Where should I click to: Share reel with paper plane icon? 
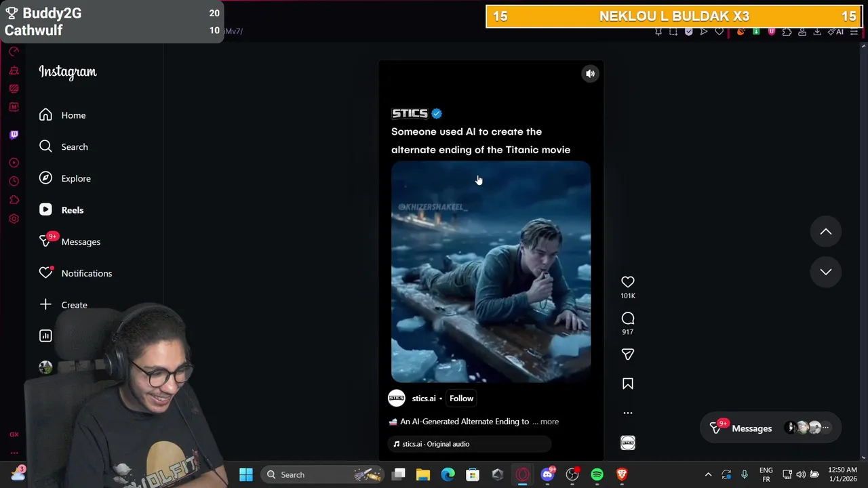coord(628,354)
